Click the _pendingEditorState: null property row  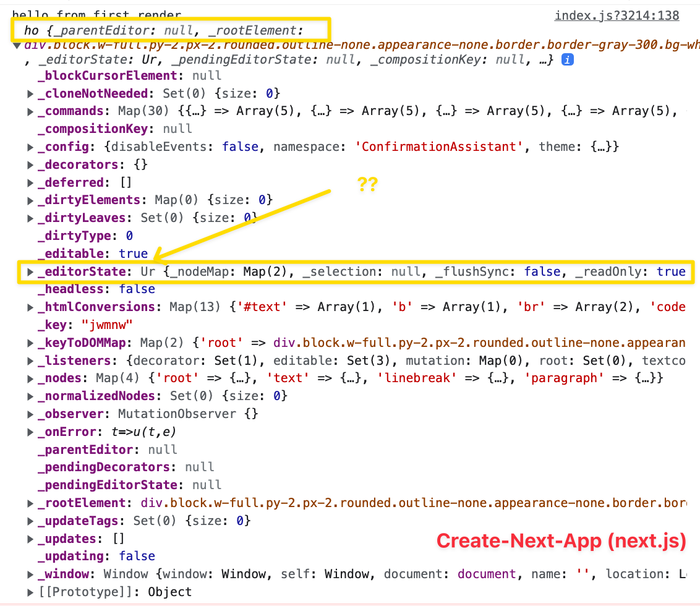[129, 485]
